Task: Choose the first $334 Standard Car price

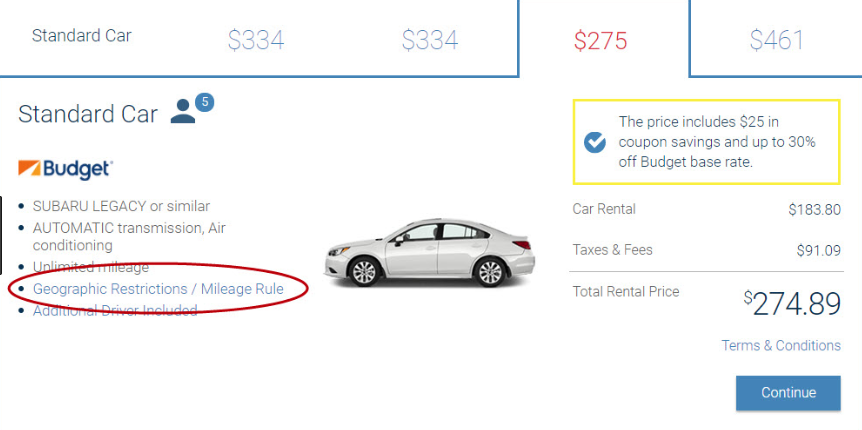Action: [256, 40]
